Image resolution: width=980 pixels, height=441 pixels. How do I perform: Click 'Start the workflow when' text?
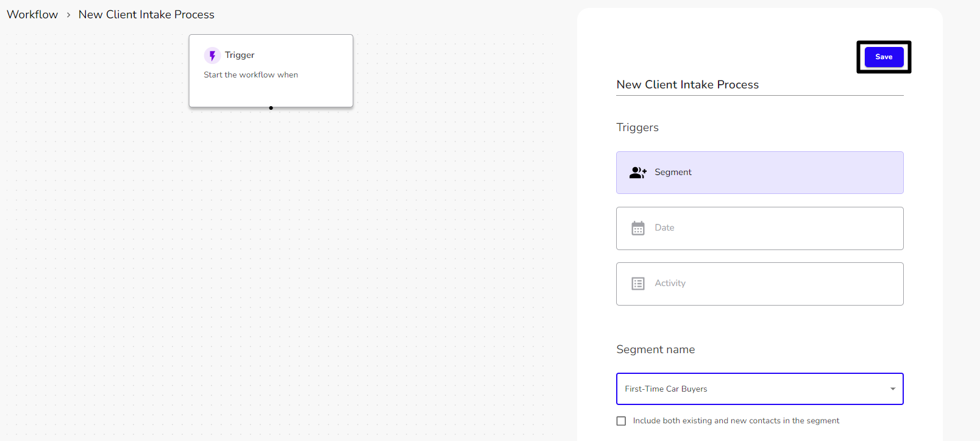250,75
